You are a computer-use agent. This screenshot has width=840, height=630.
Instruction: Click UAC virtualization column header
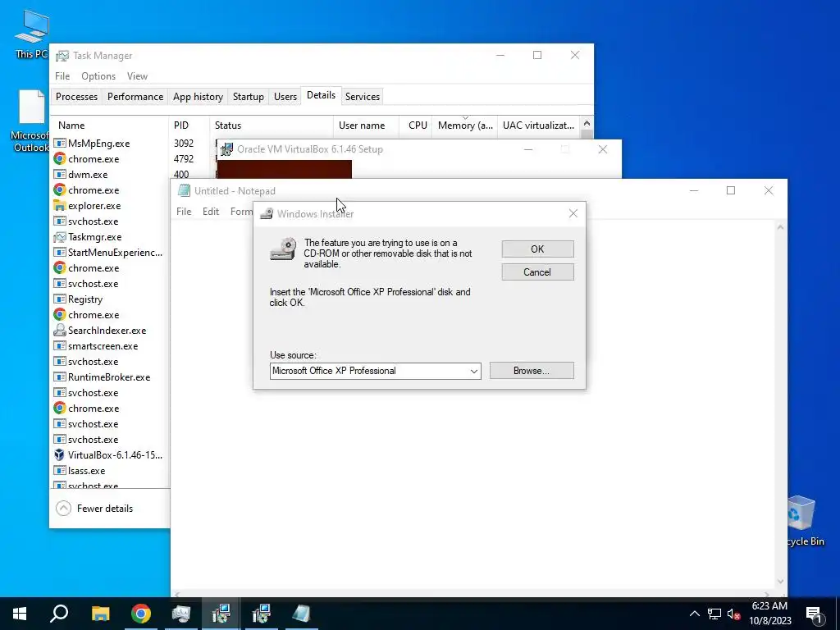(x=538, y=126)
